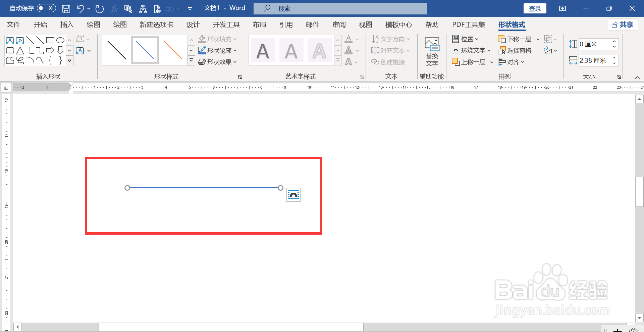
Task: Click the left end handle of the line
Action: (x=127, y=188)
